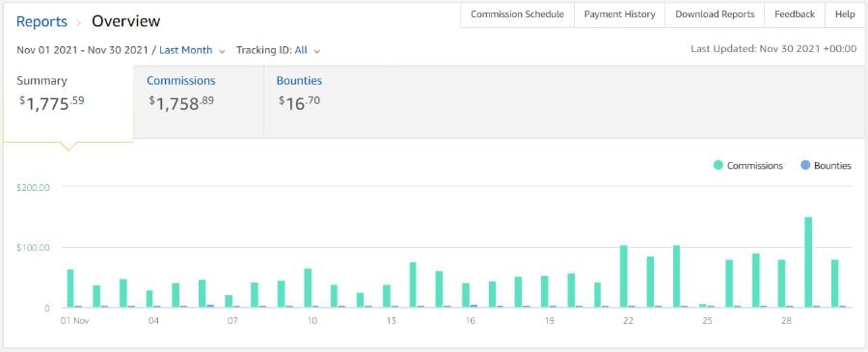868x352 pixels.
Task: Open Commission Schedule
Action: point(517,14)
